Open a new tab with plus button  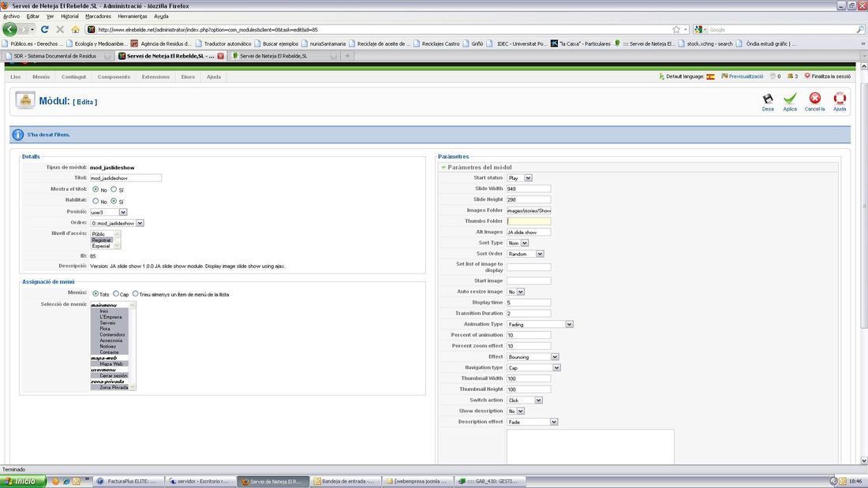tap(348, 56)
